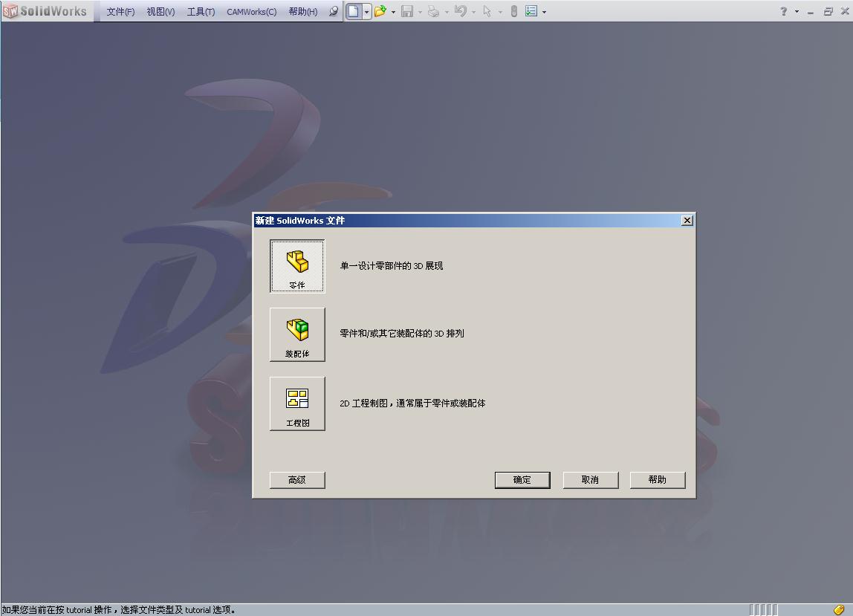This screenshot has height=616, width=853.
Task: Expand the Save dropdown arrow
Action: 420,11
